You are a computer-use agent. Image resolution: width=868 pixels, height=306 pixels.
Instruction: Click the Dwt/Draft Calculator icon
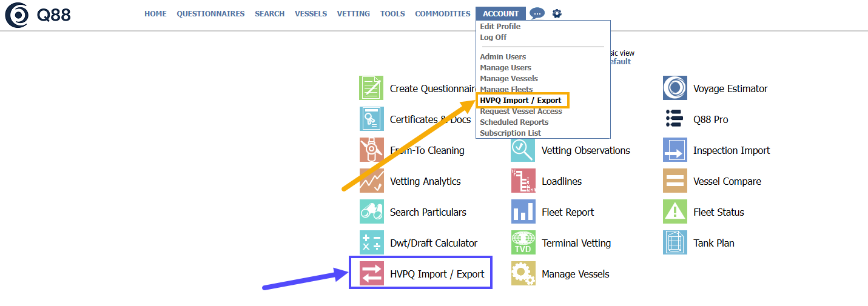pos(371,243)
